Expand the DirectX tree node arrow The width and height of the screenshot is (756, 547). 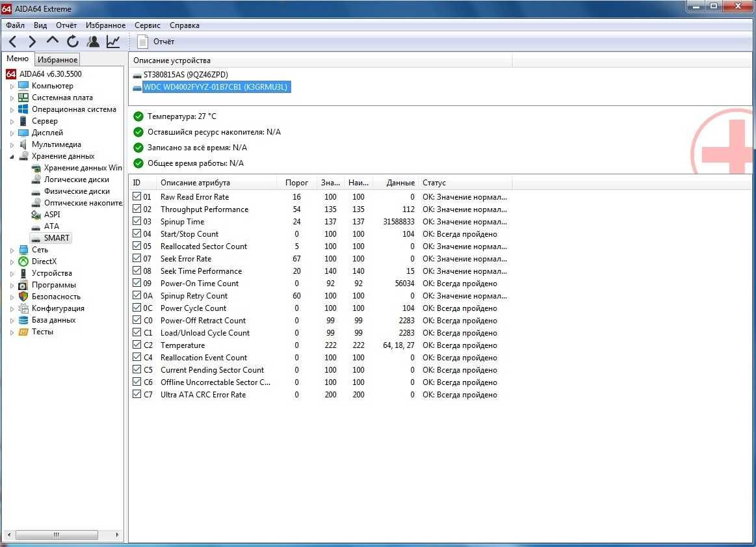click(12, 262)
